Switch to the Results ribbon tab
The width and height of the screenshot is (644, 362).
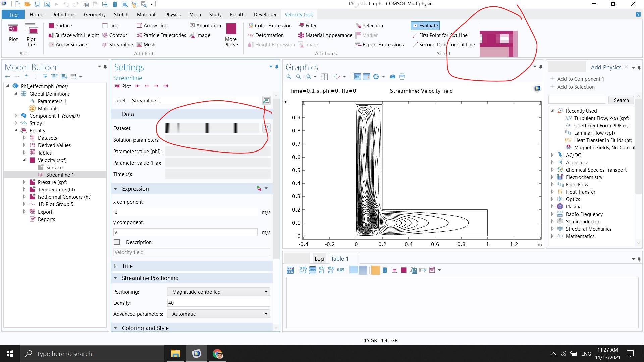[237, 15]
